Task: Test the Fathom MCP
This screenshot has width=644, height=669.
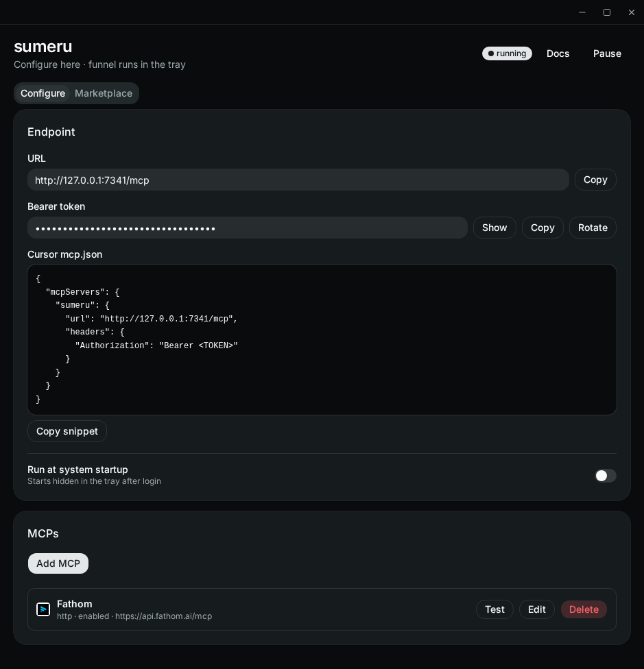Action: [x=494, y=609]
